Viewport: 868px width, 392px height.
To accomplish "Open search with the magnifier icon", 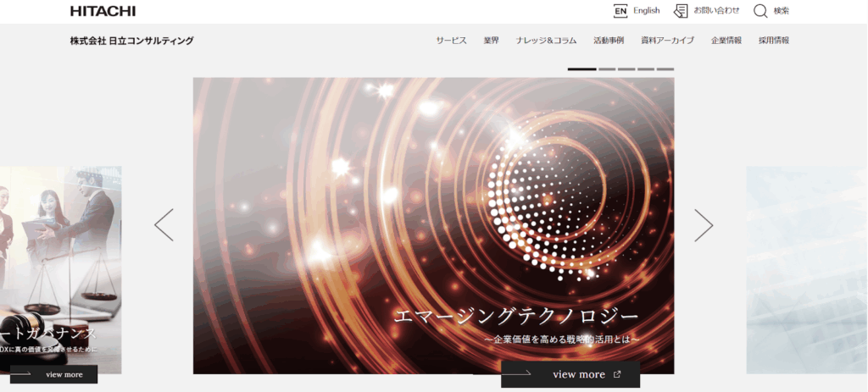I will [x=760, y=11].
